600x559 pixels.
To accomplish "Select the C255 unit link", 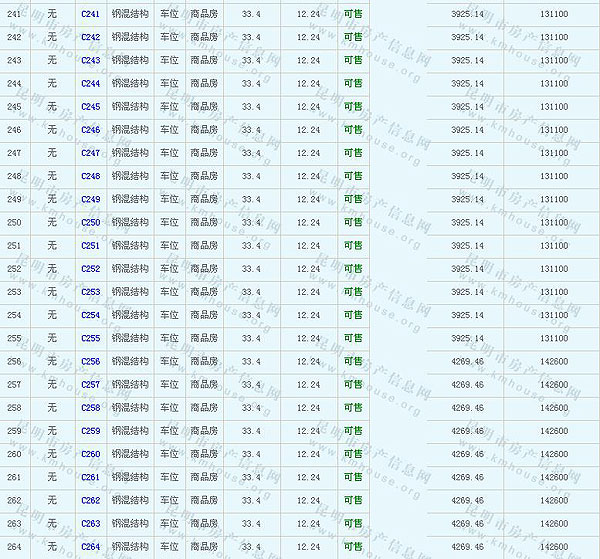I will 90,338.
